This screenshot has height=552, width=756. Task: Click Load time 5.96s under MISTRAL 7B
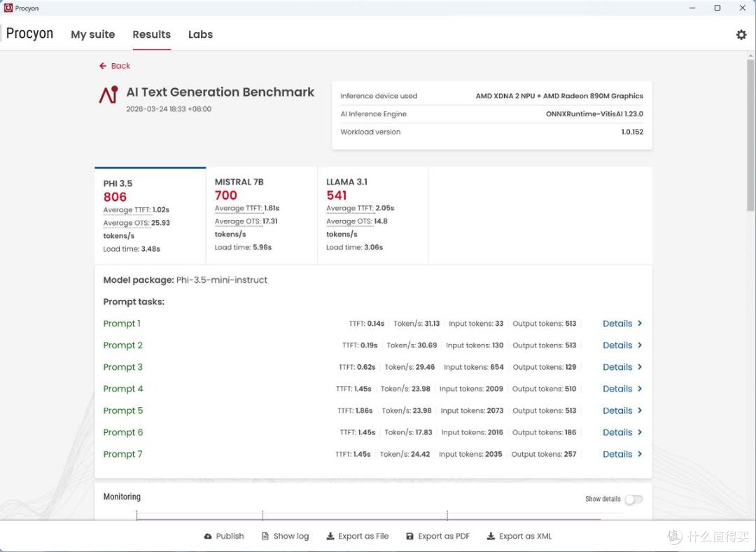243,247
